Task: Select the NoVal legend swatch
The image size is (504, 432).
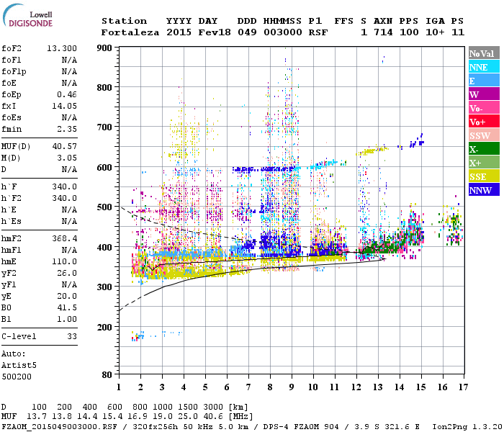Action: [484, 53]
